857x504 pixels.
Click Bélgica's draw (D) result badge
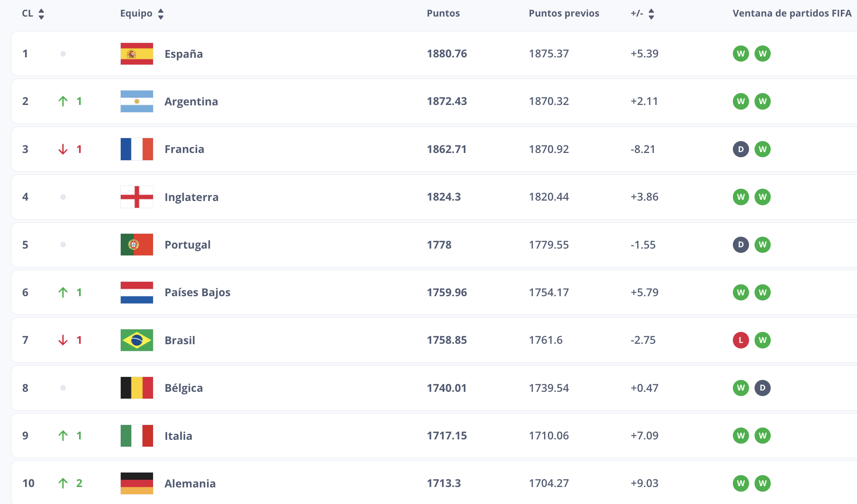pyautogui.click(x=762, y=388)
